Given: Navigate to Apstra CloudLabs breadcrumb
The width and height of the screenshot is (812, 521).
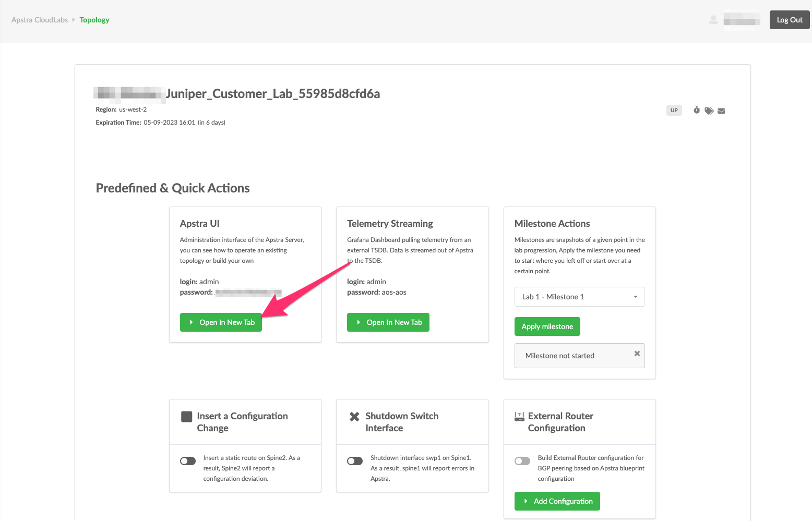Looking at the screenshot, I should [39, 19].
